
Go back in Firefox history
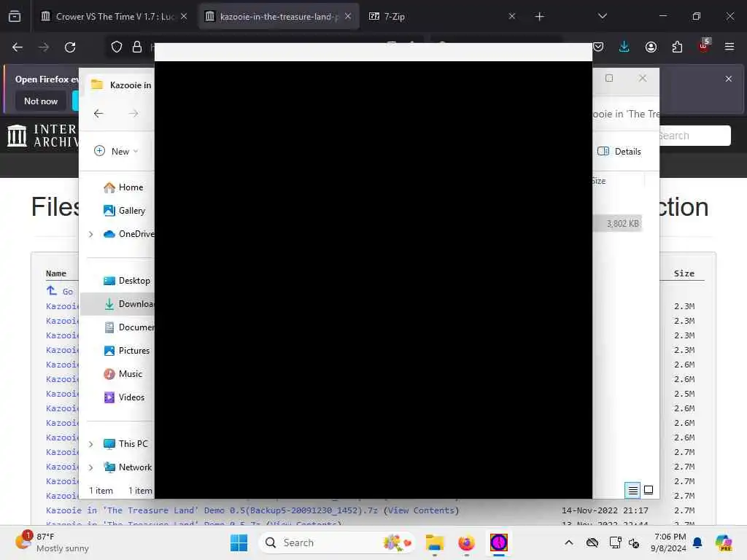(18, 47)
